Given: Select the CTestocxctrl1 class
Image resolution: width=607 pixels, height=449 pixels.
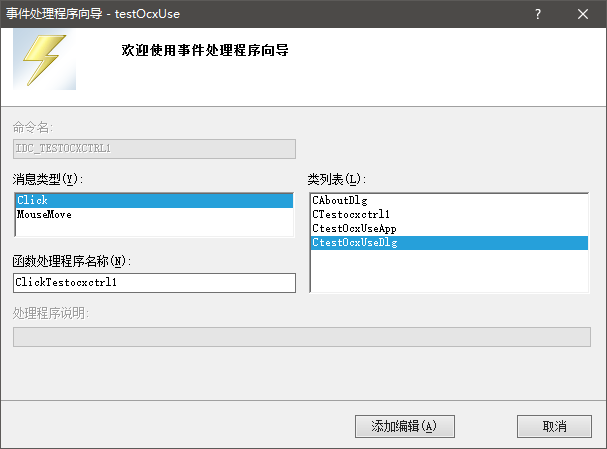Looking at the screenshot, I should (x=351, y=215).
